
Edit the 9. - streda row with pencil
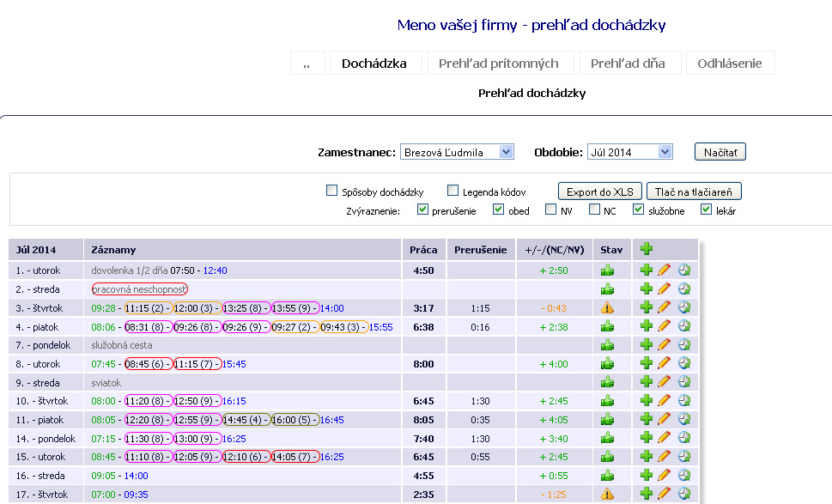pos(664,382)
